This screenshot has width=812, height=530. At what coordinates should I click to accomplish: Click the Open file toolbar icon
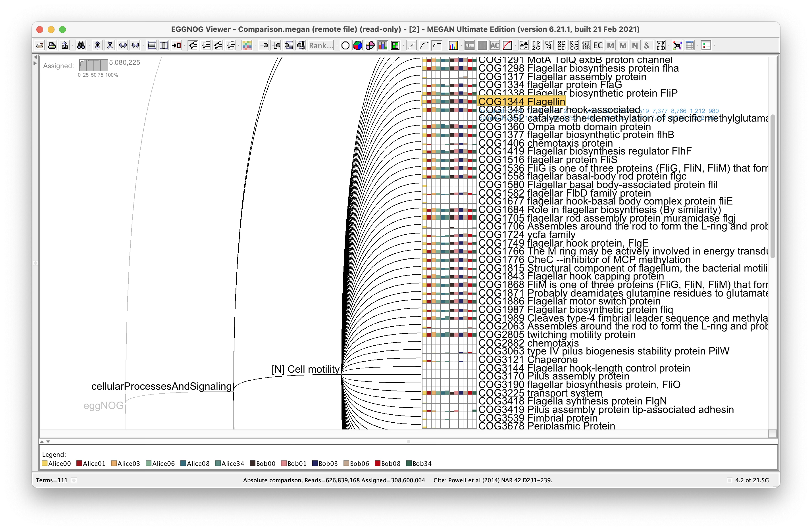39,45
